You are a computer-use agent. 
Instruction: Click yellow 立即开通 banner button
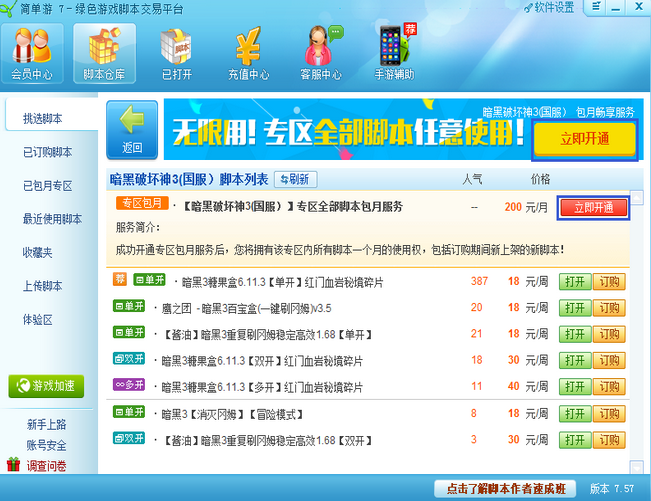tap(584, 140)
